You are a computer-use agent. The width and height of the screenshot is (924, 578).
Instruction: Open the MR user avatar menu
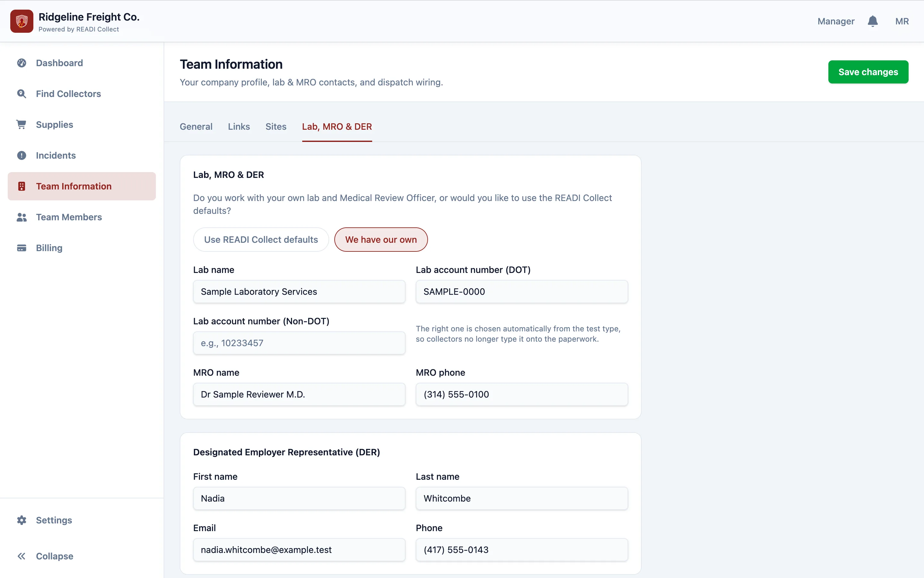click(902, 22)
